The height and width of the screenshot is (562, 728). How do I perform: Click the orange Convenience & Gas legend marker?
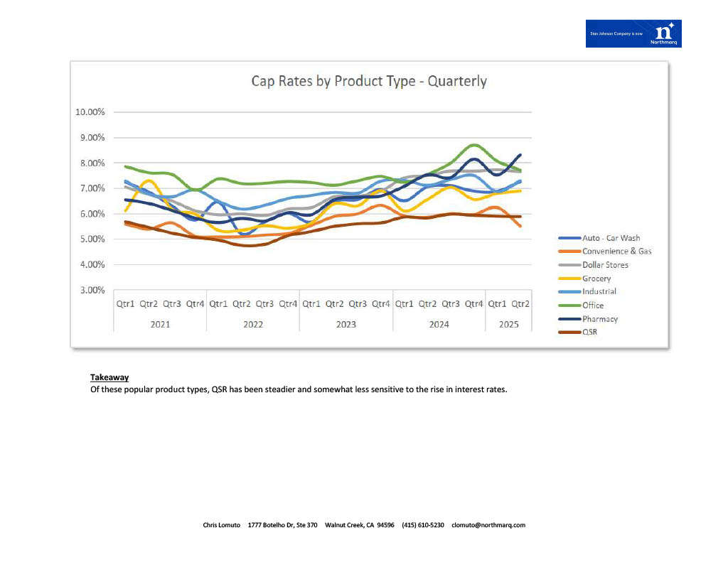(569, 252)
